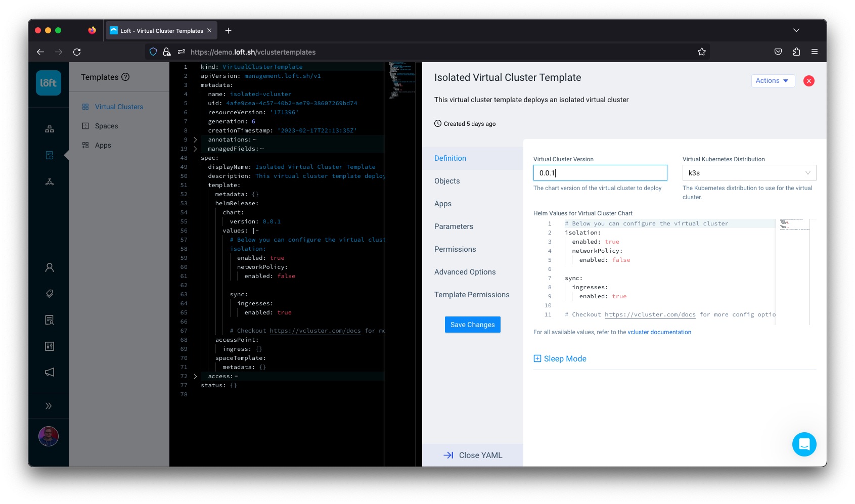The height and width of the screenshot is (504, 855).
Task: Select the Templates icon in the left sidebar
Action: pos(49,155)
